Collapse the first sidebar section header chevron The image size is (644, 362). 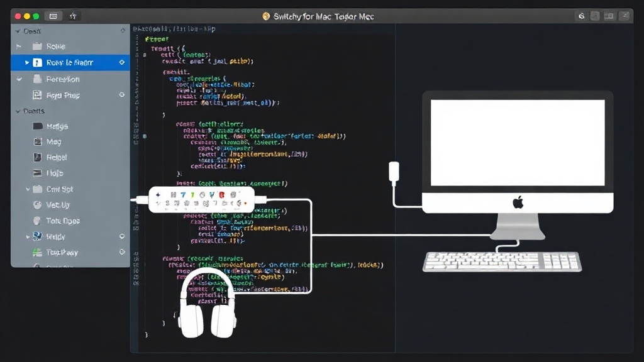click(18, 31)
